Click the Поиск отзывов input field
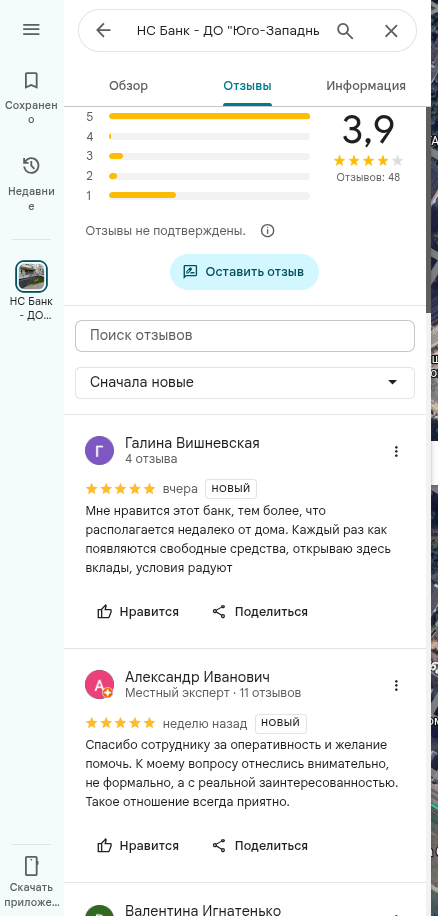Image resolution: width=438 pixels, height=916 pixels. pyautogui.click(x=245, y=336)
